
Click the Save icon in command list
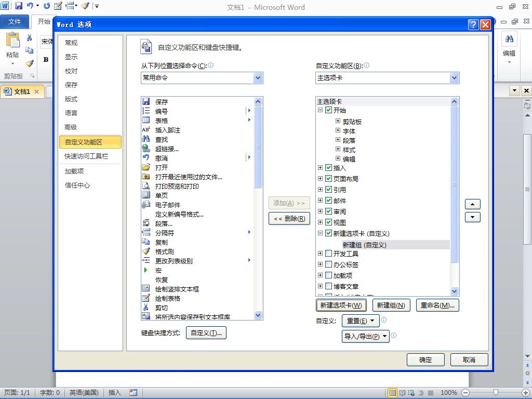click(x=146, y=101)
